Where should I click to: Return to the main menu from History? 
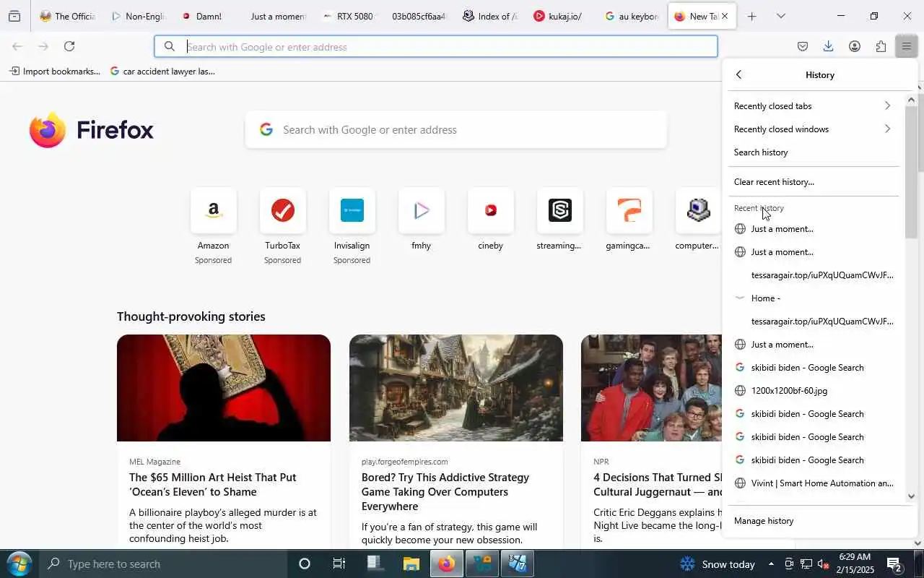click(x=738, y=75)
